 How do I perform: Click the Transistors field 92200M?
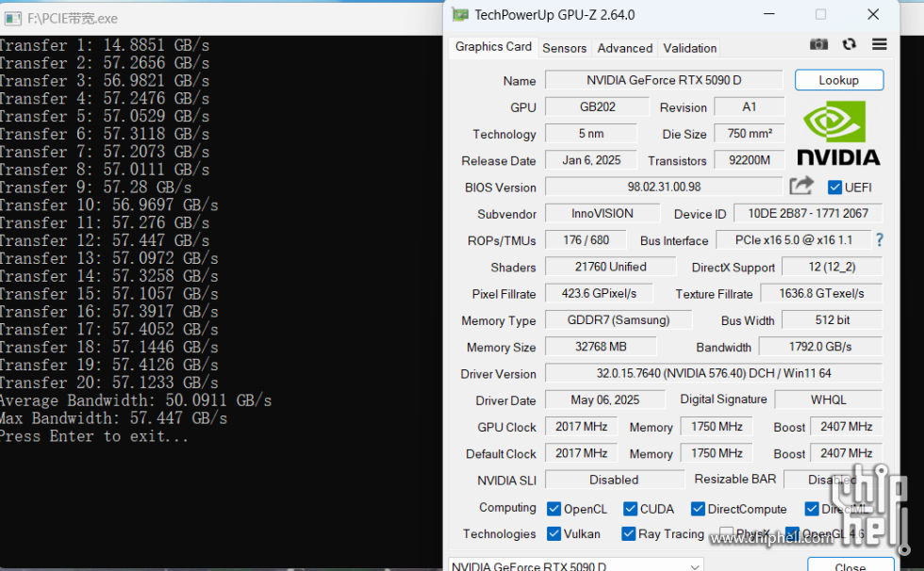click(749, 160)
